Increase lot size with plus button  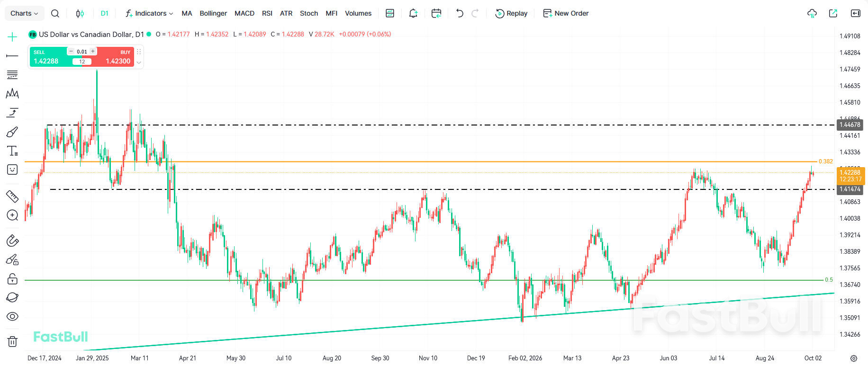pyautogui.click(x=93, y=51)
